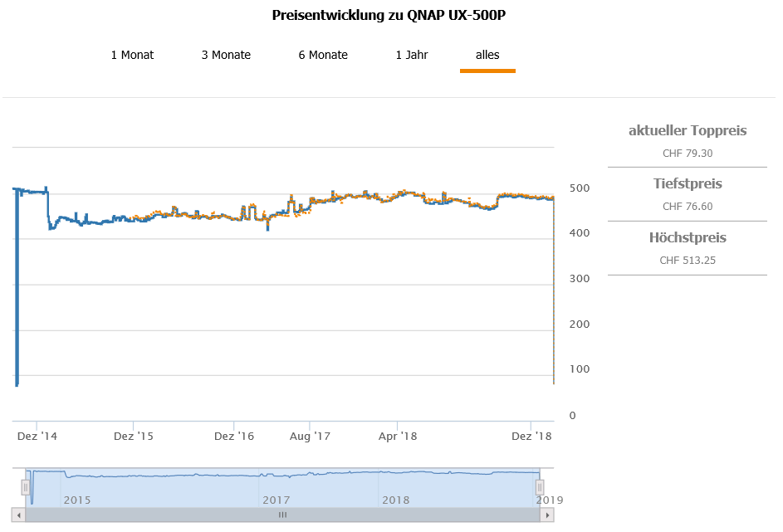This screenshot has width=783, height=532.
Task: Click the left navigator range handle
Action: point(26,487)
